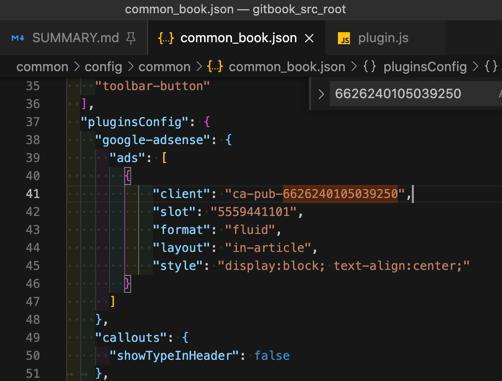Click the JSON braces icon on common_book.json tab
Viewport: 502px width, 381px height.
click(166, 38)
